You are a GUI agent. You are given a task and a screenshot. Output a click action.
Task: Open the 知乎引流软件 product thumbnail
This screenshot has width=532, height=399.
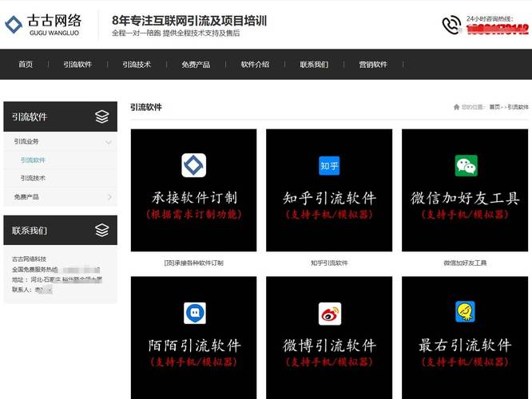(x=329, y=190)
